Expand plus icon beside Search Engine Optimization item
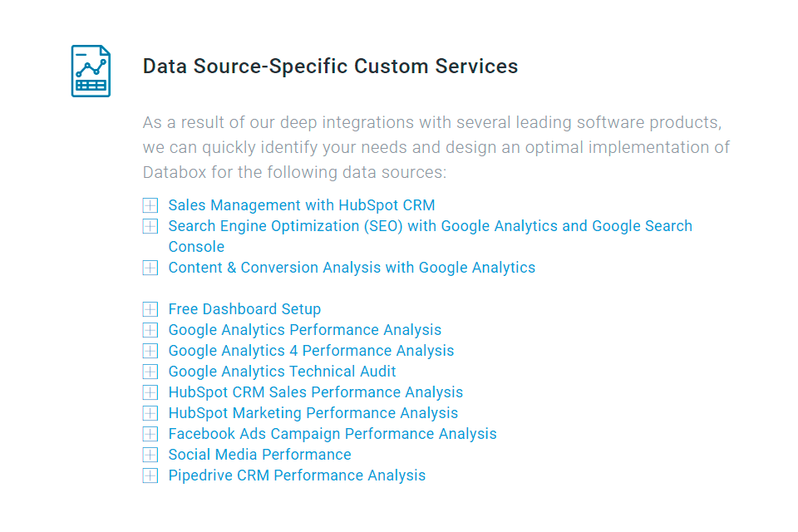 click(x=150, y=226)
